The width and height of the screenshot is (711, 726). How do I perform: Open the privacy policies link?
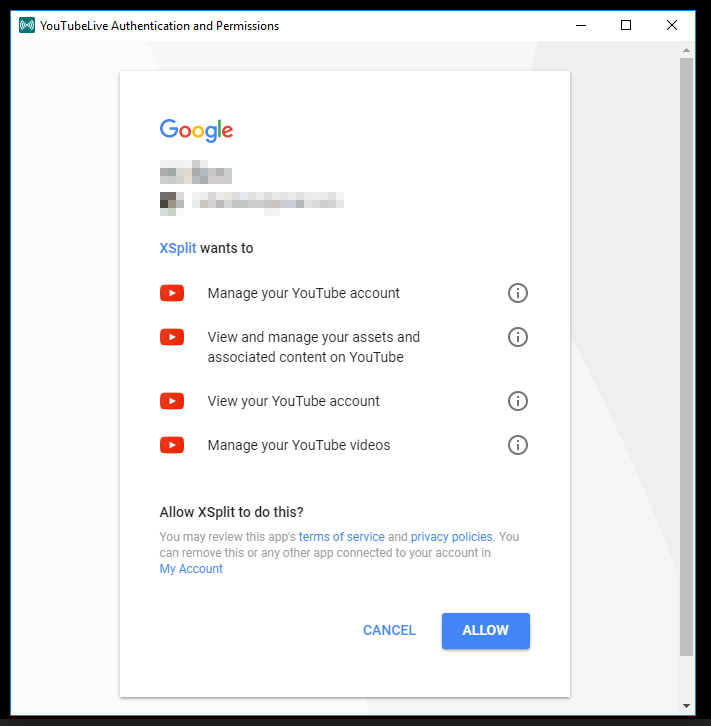(451, 537)
